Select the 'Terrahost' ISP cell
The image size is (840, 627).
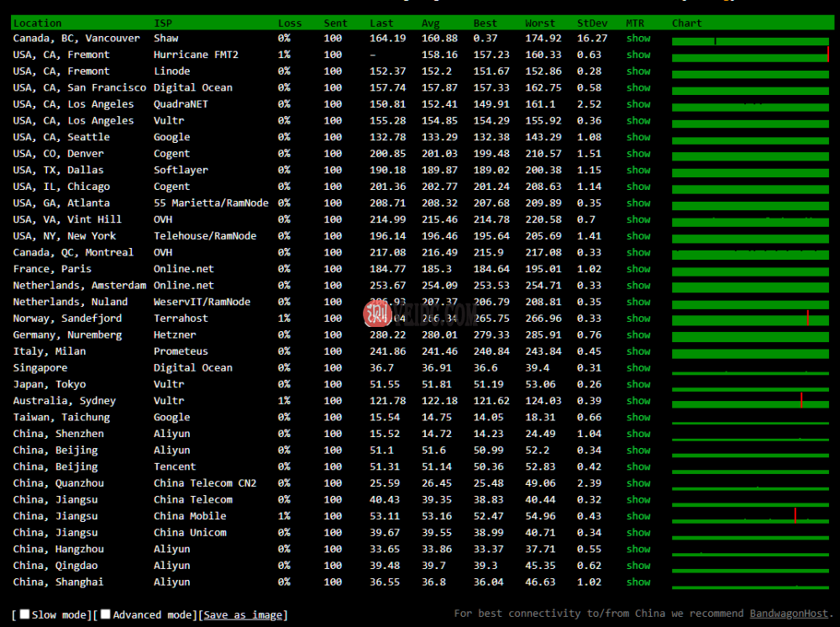click(x=181, y=319)
